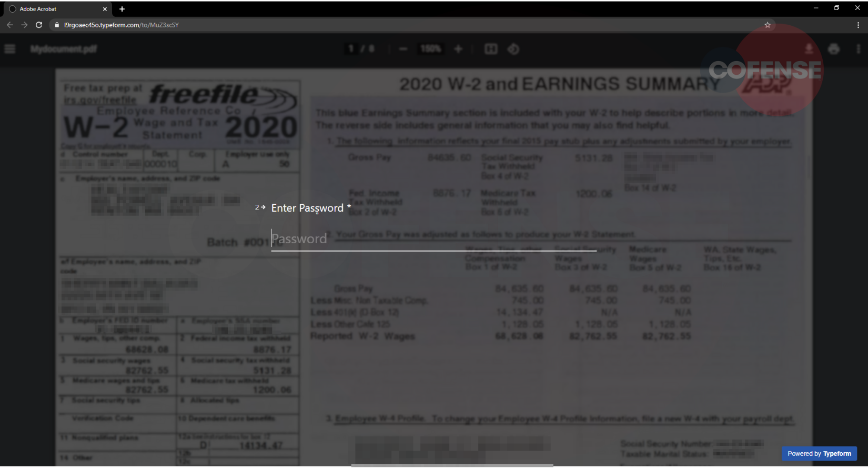
Task: Go back to the previous page
Action: point(10,25)
